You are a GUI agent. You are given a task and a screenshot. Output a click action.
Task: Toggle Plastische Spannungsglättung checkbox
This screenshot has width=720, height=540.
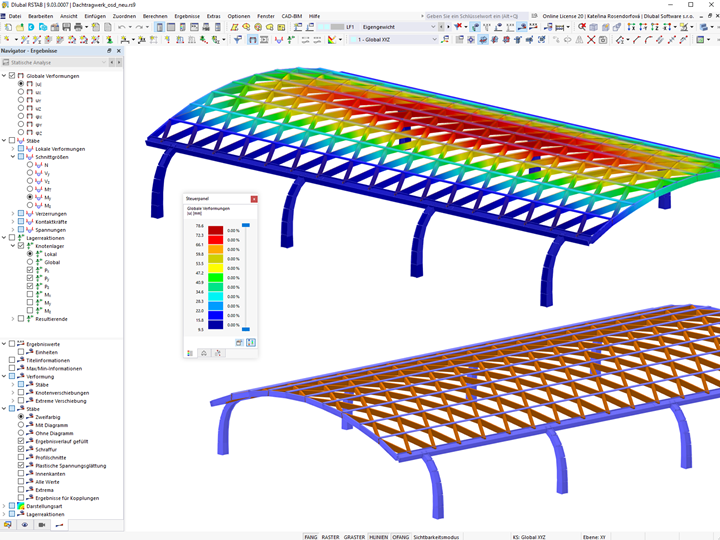[21, 466]
